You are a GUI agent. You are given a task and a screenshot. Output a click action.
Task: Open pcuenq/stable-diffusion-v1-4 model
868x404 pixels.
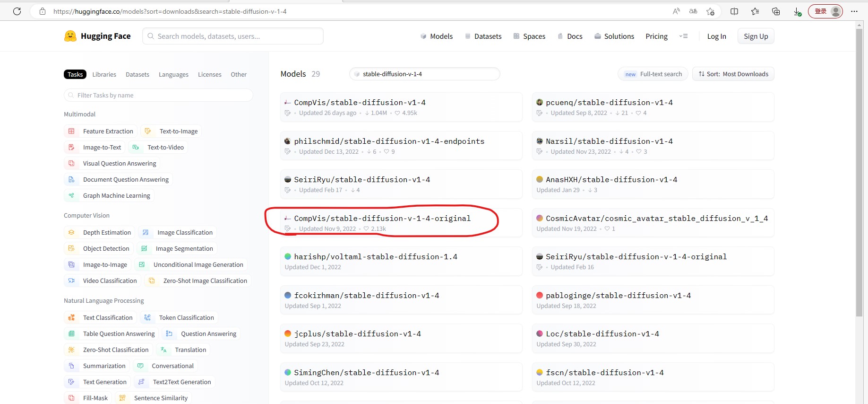tap(653, 107)
